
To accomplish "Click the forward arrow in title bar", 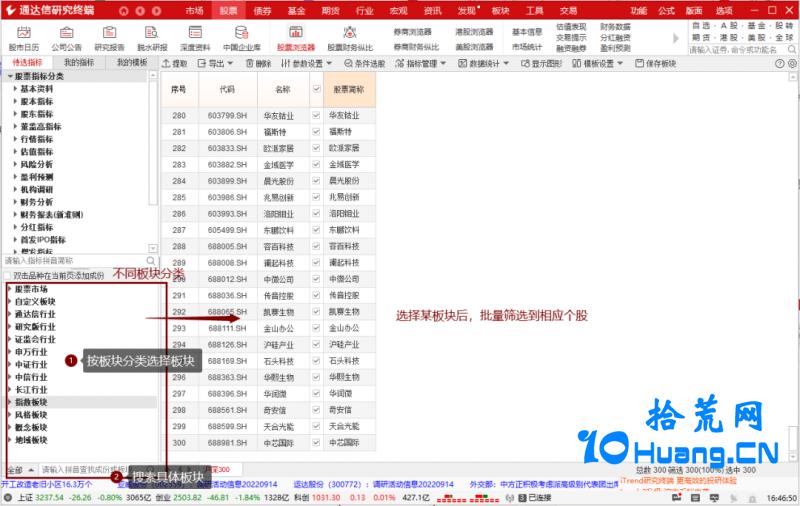I will pyautogui.click(x=157, y=11).
